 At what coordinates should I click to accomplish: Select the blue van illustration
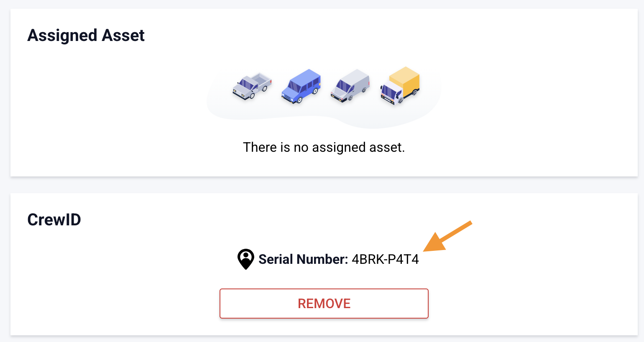point(302,85)
